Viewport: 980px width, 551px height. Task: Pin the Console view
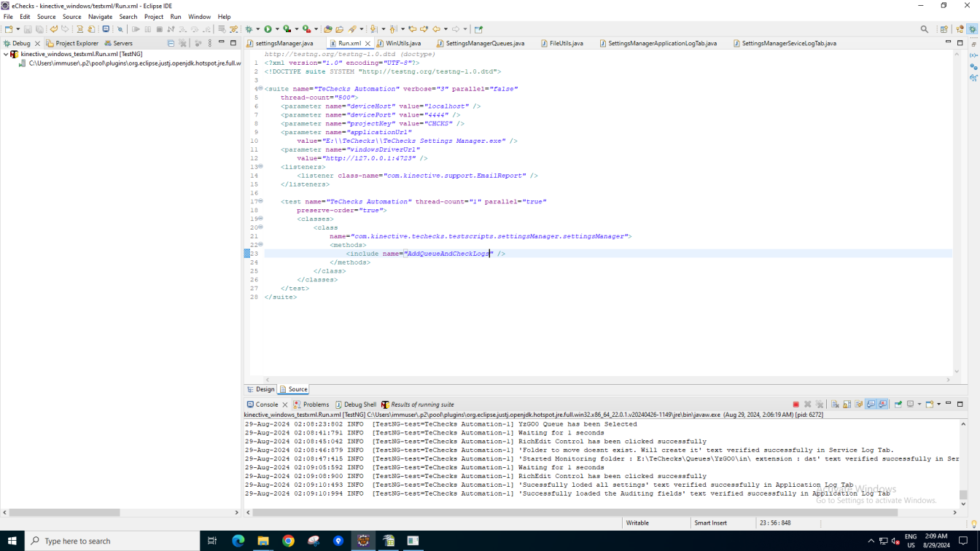(x=898, y=405)
